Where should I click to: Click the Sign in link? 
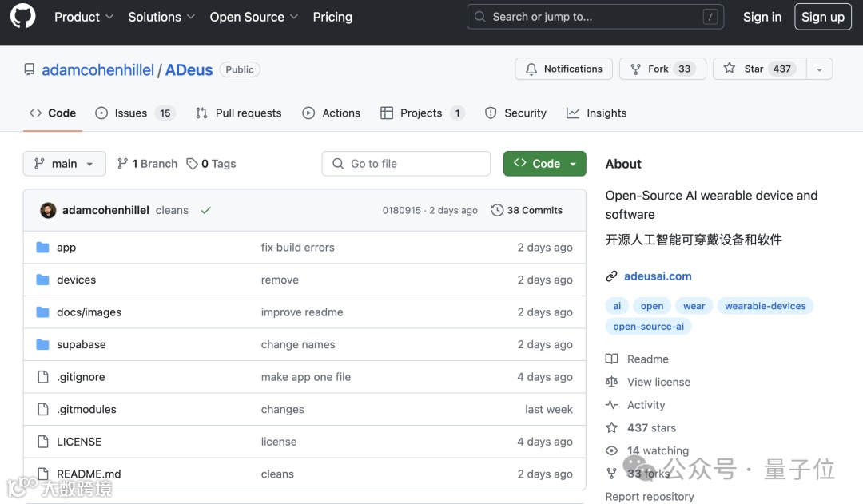762,17
